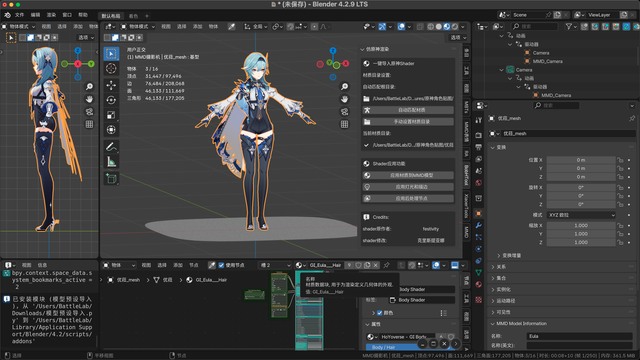The image size is (640, 360).
Task: Click the 应用材质到MMD模型 button
Action: [408, 175]
